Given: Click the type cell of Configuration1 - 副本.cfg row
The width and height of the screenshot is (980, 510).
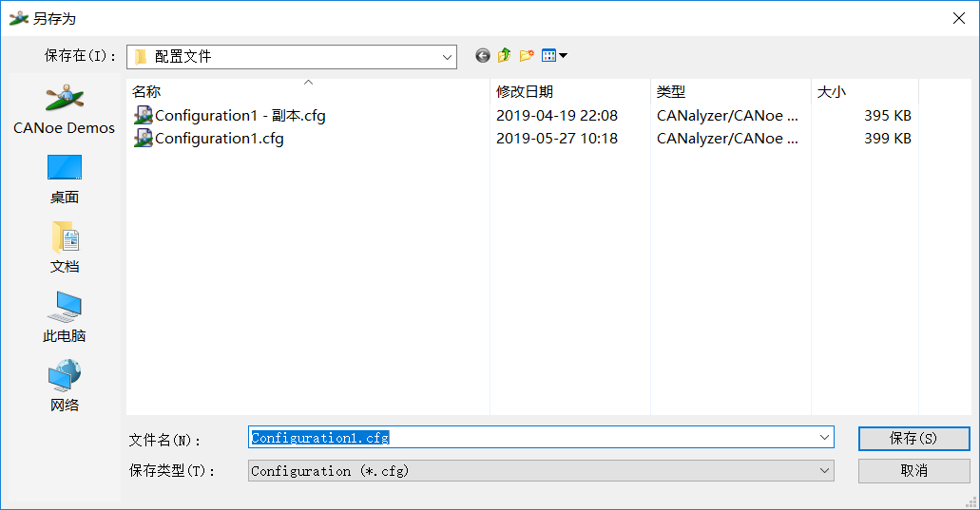Looking at the screenshot, I should coord(727,116).
